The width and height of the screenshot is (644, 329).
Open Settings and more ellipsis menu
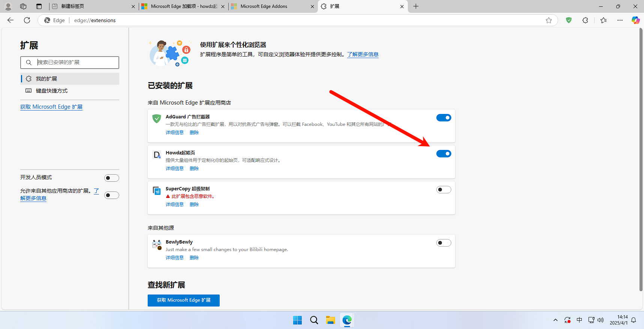[x=620, y=20]
